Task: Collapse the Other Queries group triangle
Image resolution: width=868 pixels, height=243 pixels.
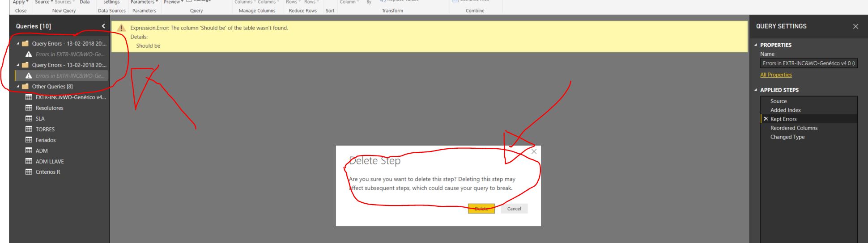Action: 18,87
